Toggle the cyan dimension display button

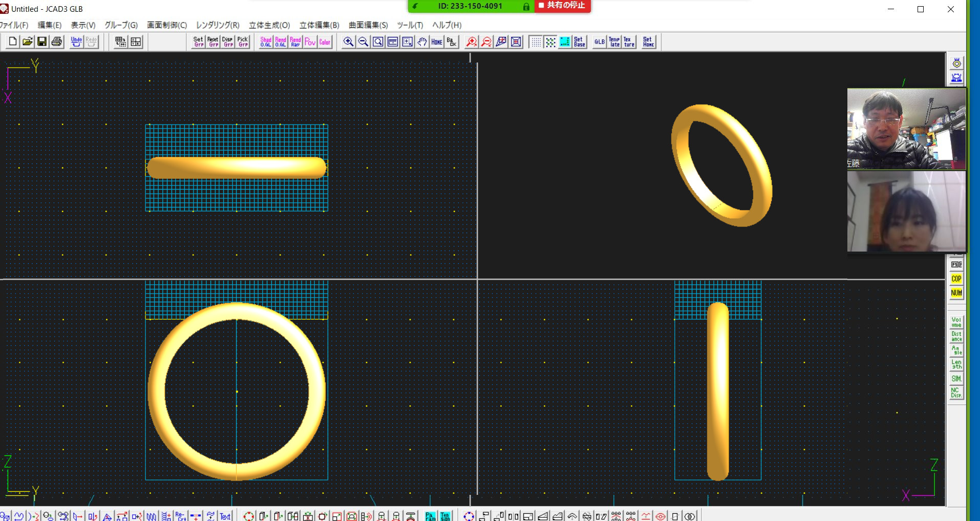[x=565, y=42]
